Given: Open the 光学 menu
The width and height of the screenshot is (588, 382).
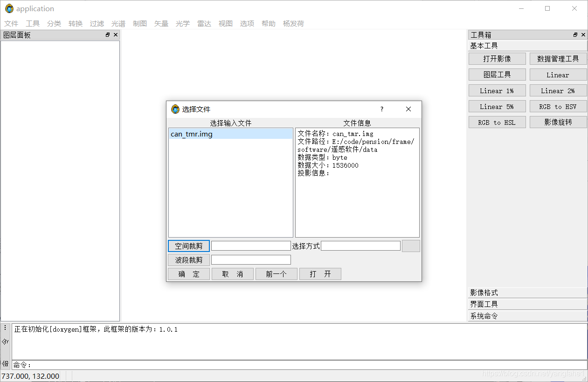Looking at the screenshot, I should tap(183, 24).
